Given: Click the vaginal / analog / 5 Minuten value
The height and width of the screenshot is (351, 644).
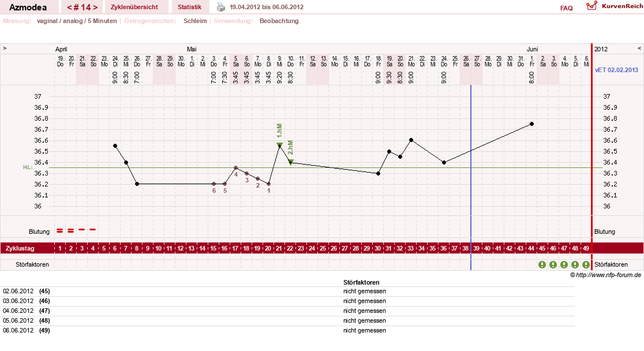Looking at the screenshot, I should pos(77,21).
